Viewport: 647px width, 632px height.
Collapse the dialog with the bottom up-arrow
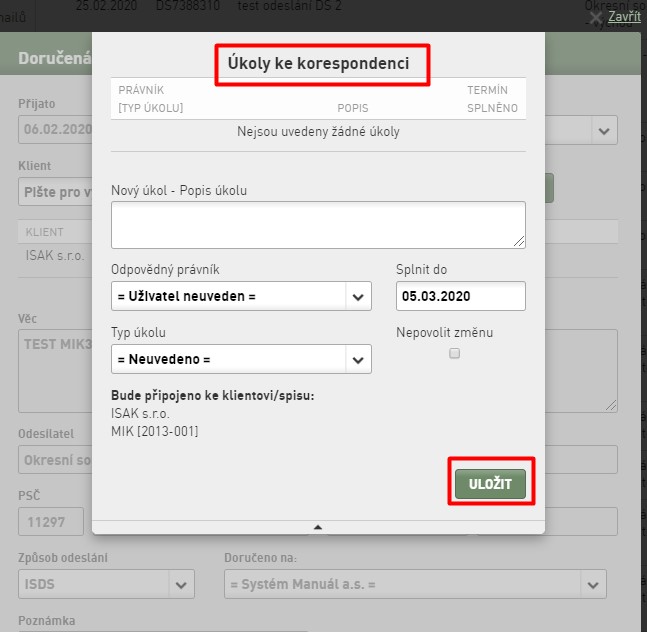318,527
